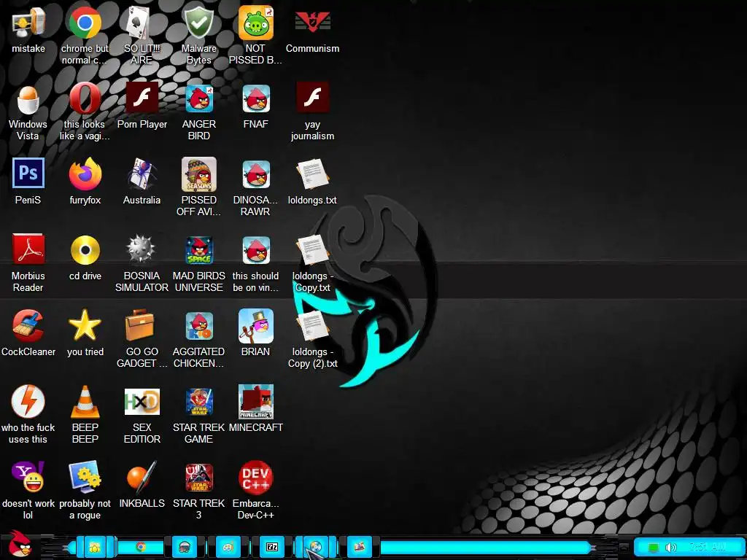Open the spider solitaire icon 'Australia'
The image size is (747, 560).
click(142, 174)
